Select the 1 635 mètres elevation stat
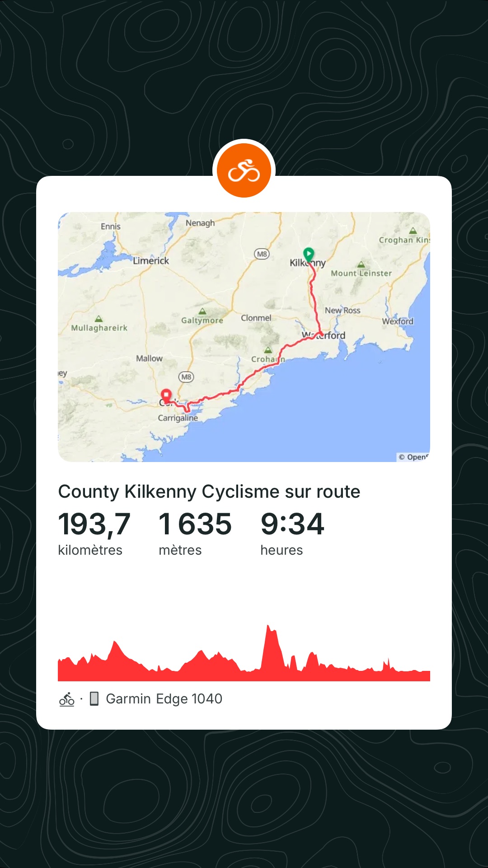The height and width of the screenshot is (868, 488). tap(195, 533)
